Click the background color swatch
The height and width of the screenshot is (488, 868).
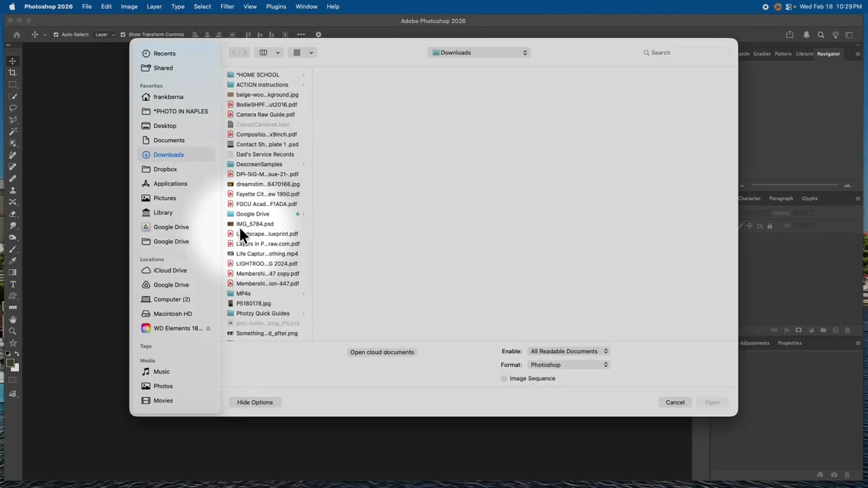click(x=16, y=368)
